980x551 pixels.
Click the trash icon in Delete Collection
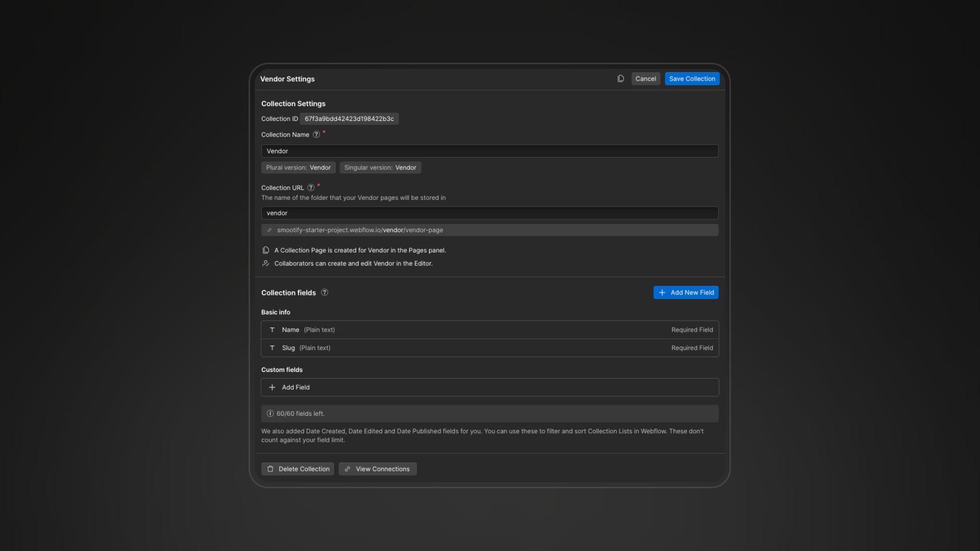[x=271, y=469]
